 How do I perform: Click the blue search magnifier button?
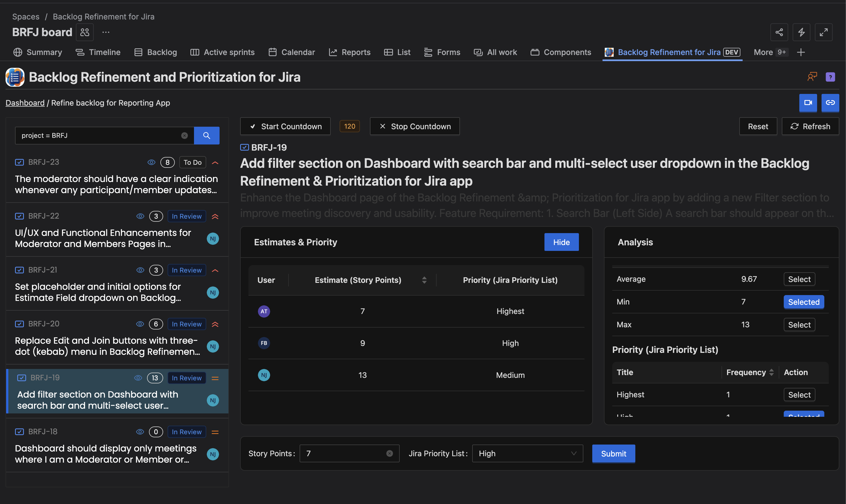coord(206,136)
